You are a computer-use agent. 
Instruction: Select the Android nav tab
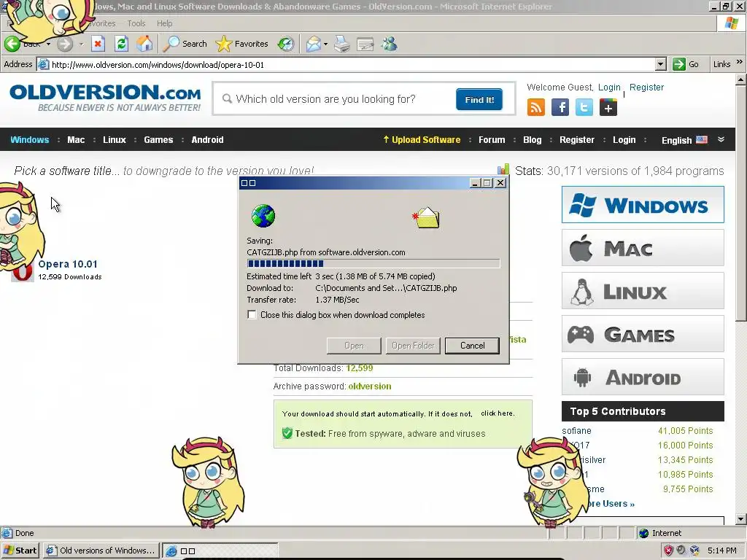[207, 139]
